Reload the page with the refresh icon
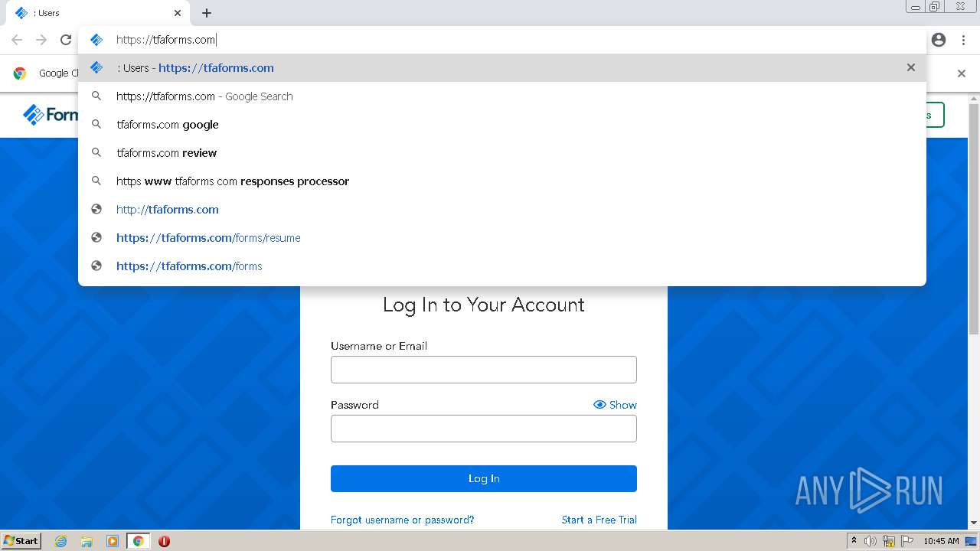The width and height of the screenshot is (980, 551). tap(66, 40)
